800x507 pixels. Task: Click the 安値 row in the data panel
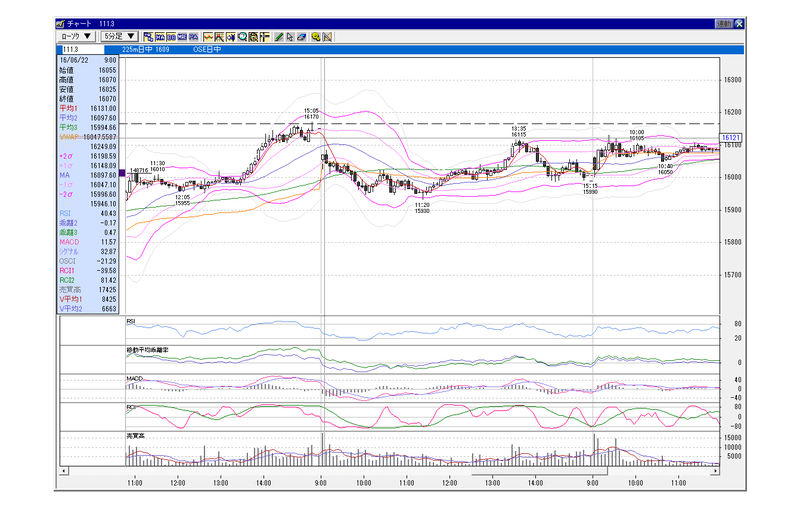tap(88, 89)
